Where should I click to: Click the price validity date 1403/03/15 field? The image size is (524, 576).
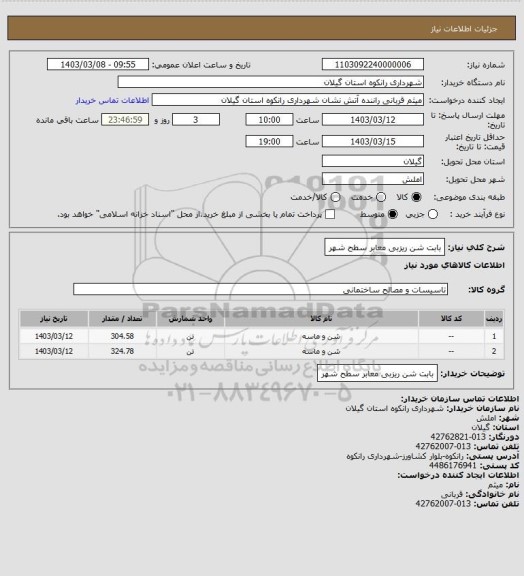click(373, 141)
